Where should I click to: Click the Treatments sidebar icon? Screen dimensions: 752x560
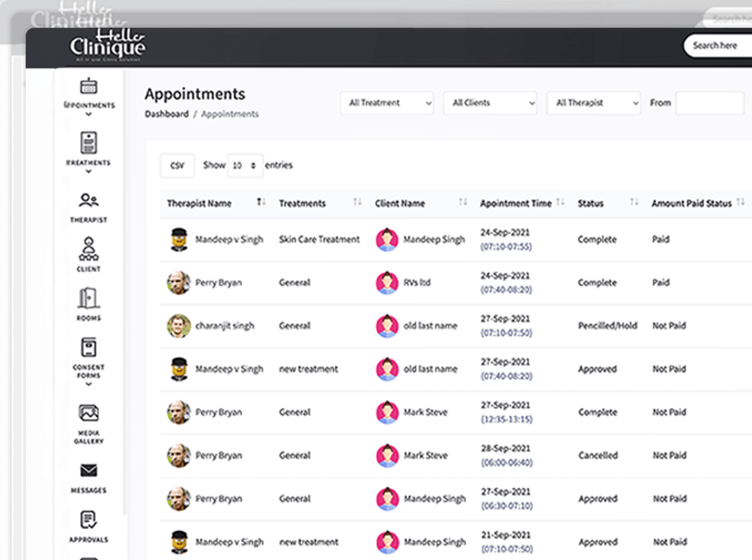89,143
